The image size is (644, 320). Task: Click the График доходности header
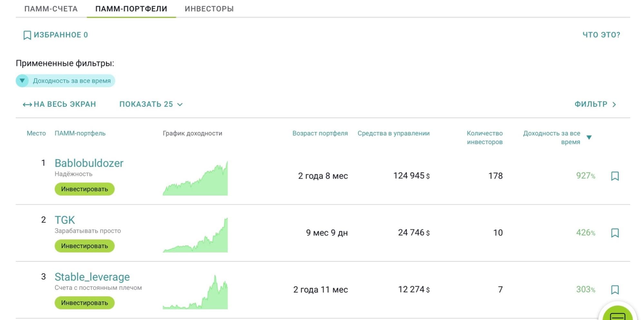(x=192, y=133)
